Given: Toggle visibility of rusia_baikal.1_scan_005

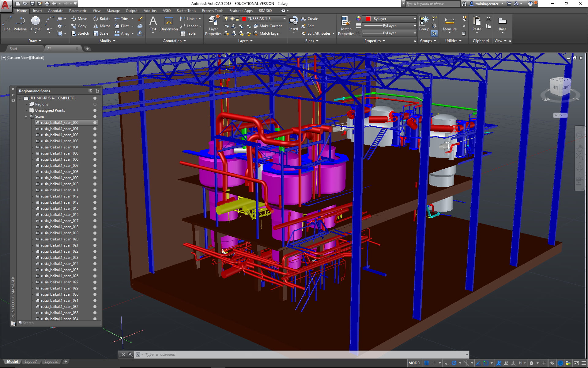Looking at the screenshot, I should 95,153.
